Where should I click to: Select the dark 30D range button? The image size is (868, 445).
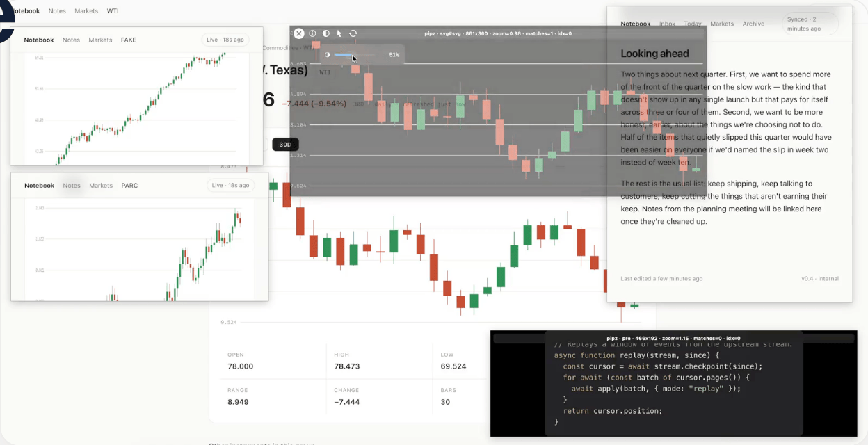click(x=285, y=145)
